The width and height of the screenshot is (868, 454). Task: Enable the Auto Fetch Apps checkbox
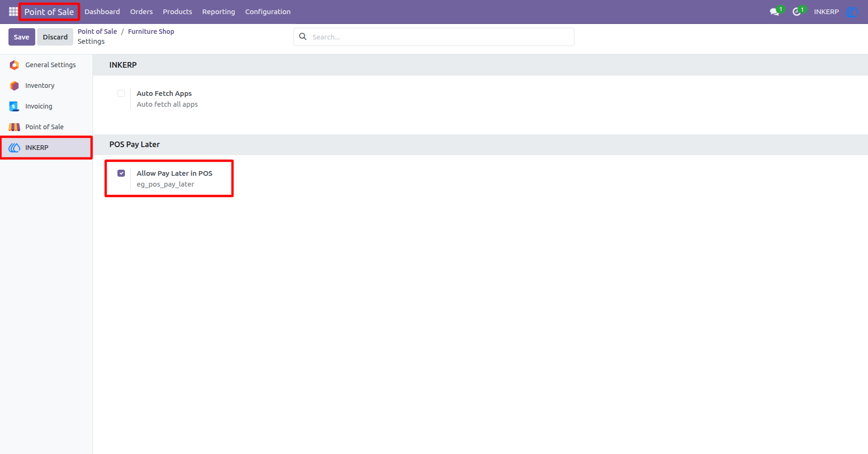121,93
